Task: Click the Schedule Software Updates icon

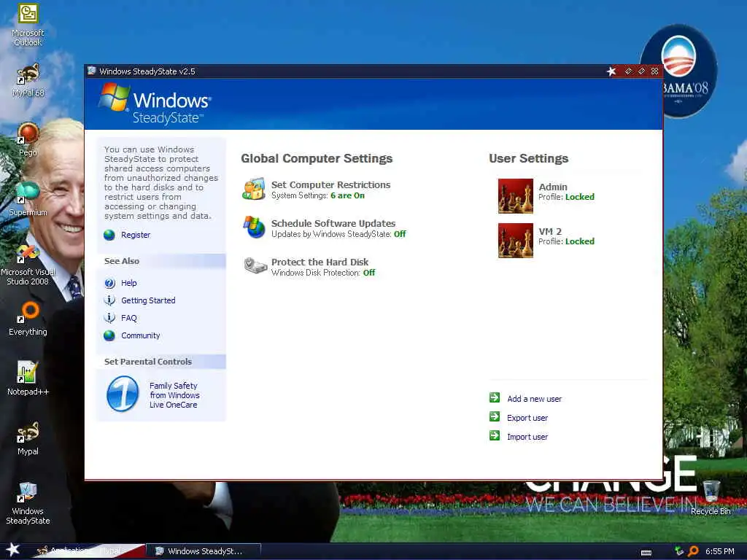Action: pyautogui.click(x=254, y=227)
